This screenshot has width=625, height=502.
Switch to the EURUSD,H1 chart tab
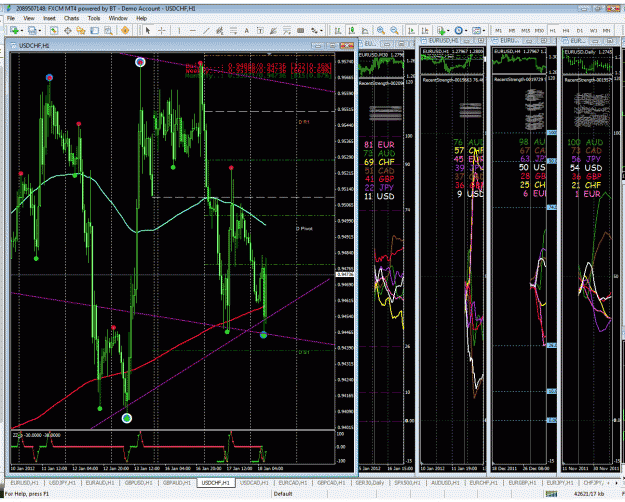(25, 483)
